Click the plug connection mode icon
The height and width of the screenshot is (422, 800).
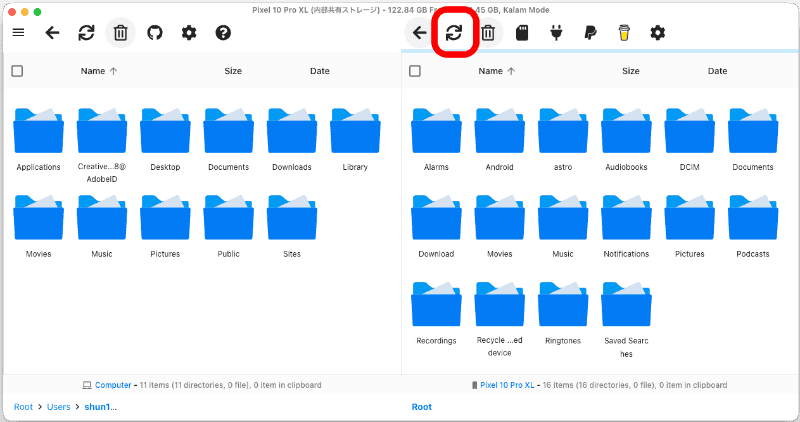click(x=556, y=33)
